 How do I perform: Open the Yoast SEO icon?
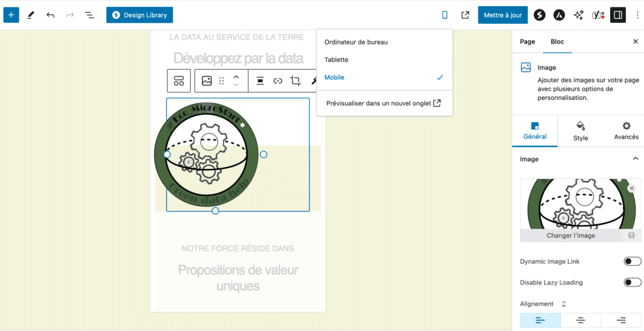598,14
